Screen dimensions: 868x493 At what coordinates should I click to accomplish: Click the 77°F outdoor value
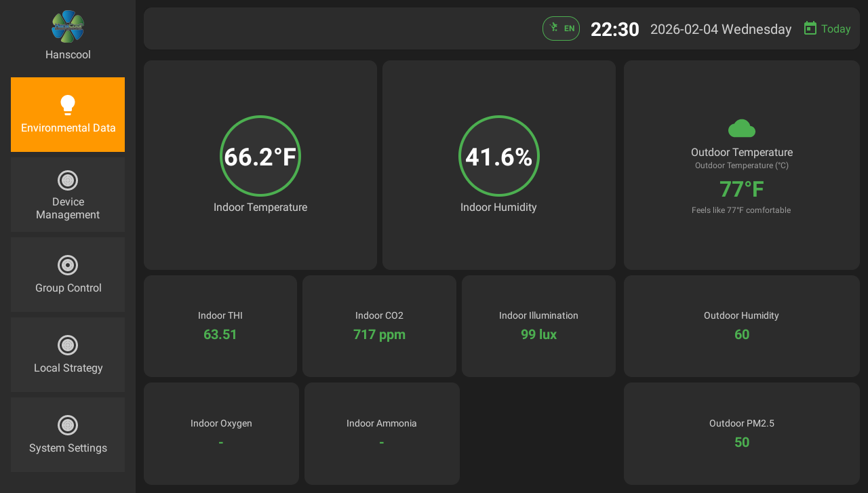tap(742, 189)
